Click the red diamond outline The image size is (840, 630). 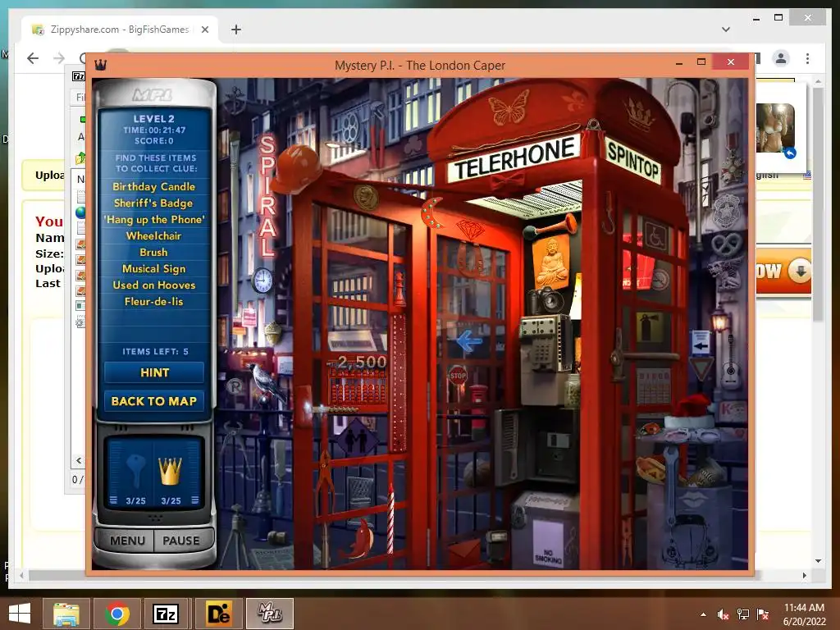tap(470, 230)
